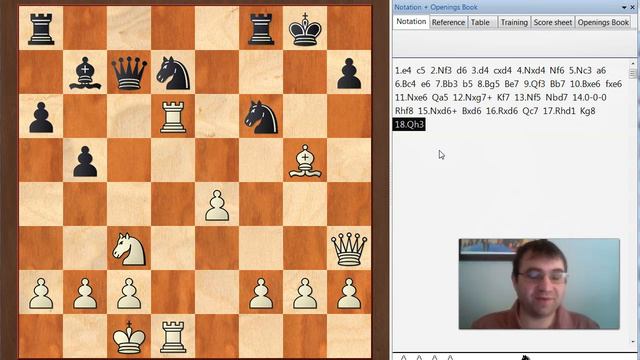The image size is (640, 360).
Task: Select the black knight on f6
Action: coord(261,117)
